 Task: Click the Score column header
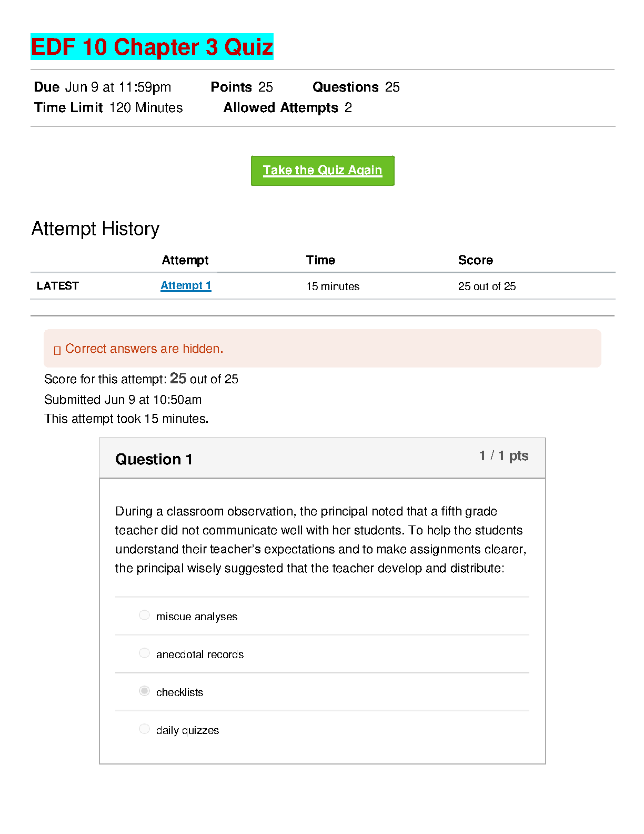click(475, 260)
